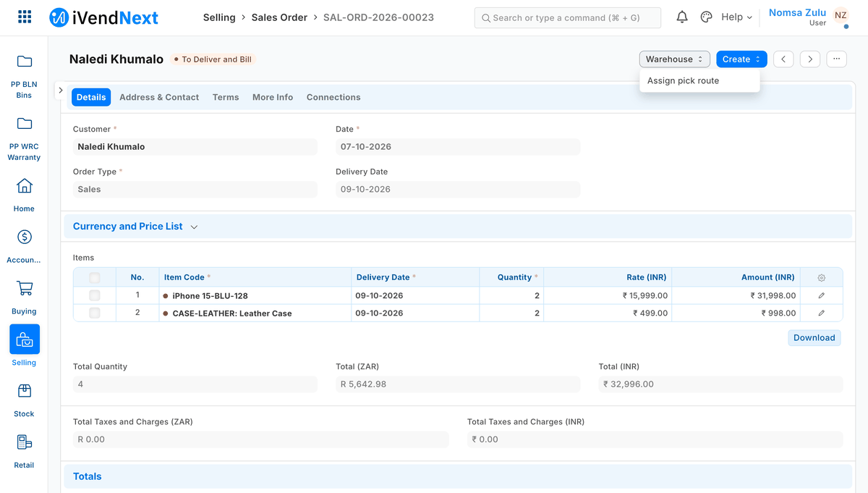Viewport: 868px width, 493px height.
Task: Go to the next sales order
Action: point(810,59)
